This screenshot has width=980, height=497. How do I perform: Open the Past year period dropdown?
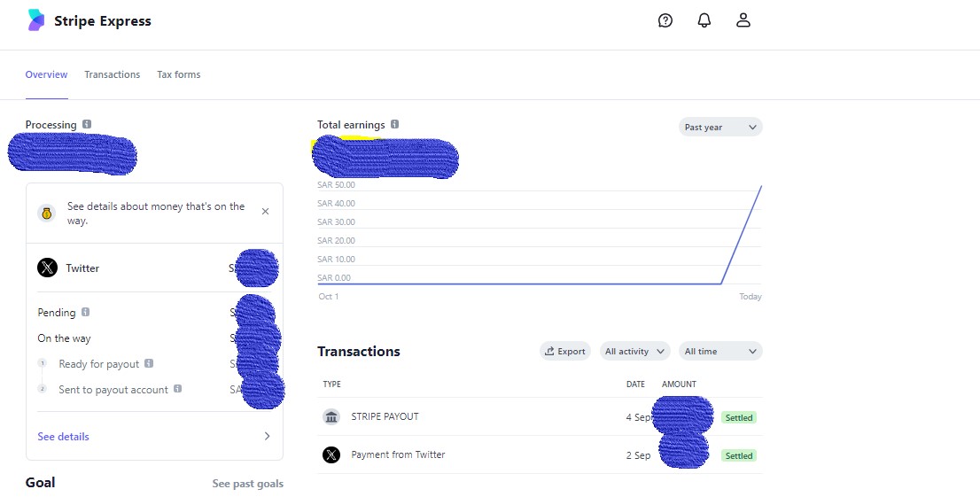click(x=720, y=127)
